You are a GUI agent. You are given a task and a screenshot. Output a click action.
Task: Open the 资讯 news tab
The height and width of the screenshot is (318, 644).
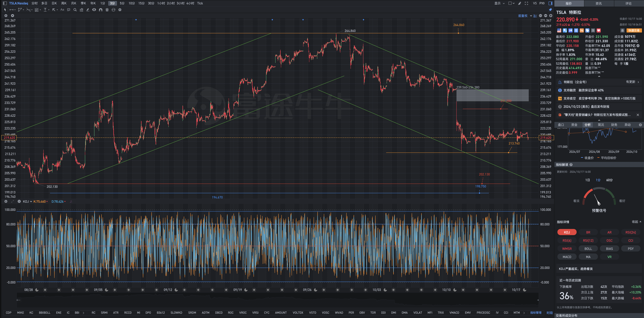pos(599,3)
